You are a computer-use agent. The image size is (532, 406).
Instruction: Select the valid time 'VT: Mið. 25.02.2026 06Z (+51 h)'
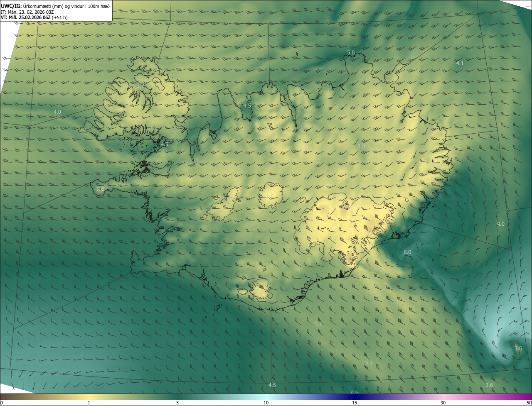(34, 17)
